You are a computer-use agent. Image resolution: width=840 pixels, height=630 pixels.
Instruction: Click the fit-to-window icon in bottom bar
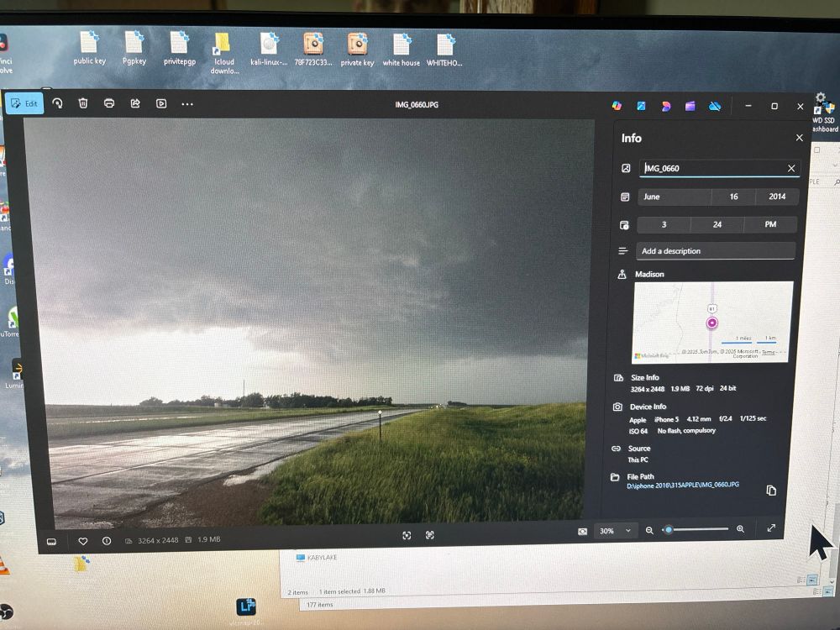(407, 535)
